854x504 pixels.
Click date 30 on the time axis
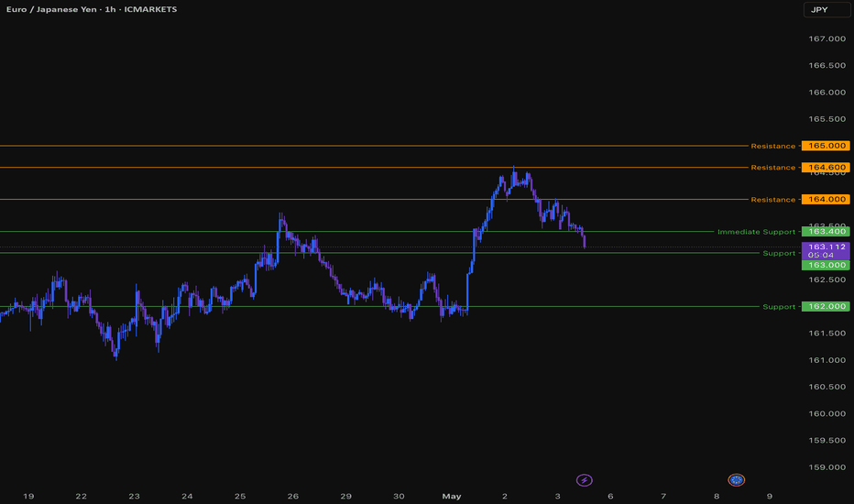click(399, 497)
